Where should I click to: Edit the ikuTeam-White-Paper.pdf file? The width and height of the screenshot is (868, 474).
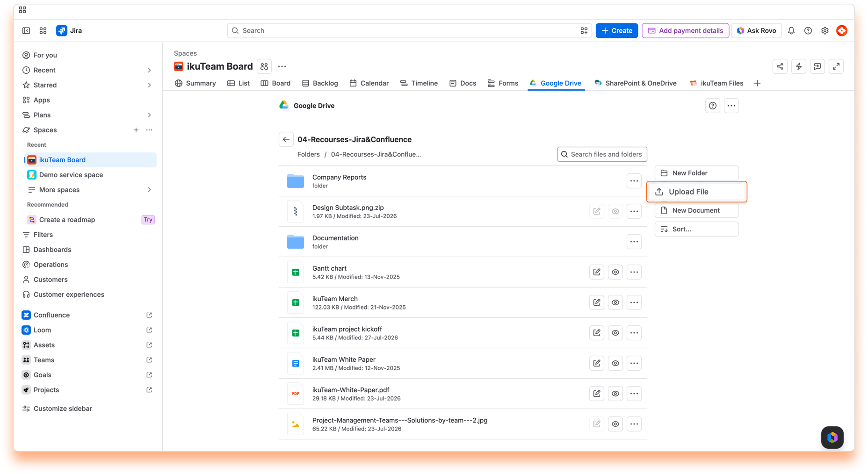click(597, 394)
